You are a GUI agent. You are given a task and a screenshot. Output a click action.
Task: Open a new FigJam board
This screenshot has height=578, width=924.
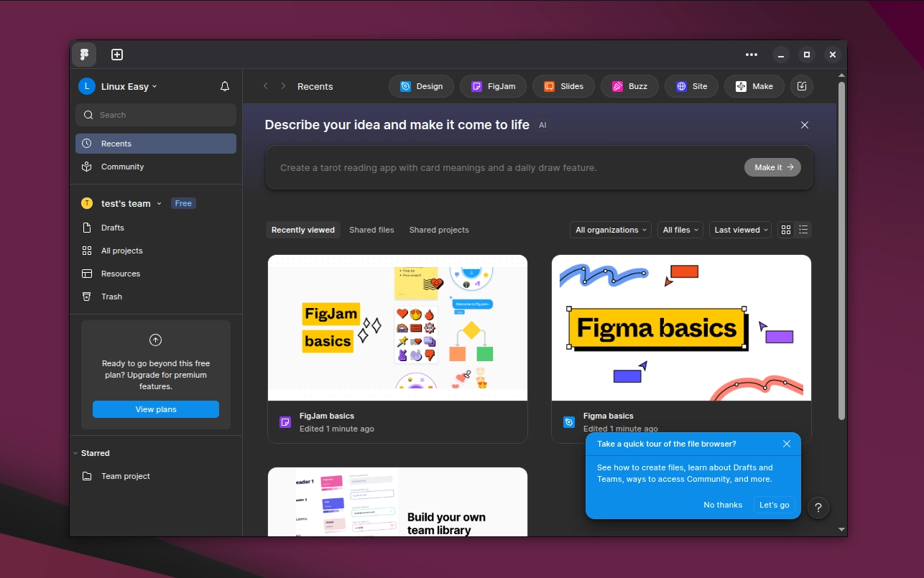pyautogui.click(x=493, y=85)
